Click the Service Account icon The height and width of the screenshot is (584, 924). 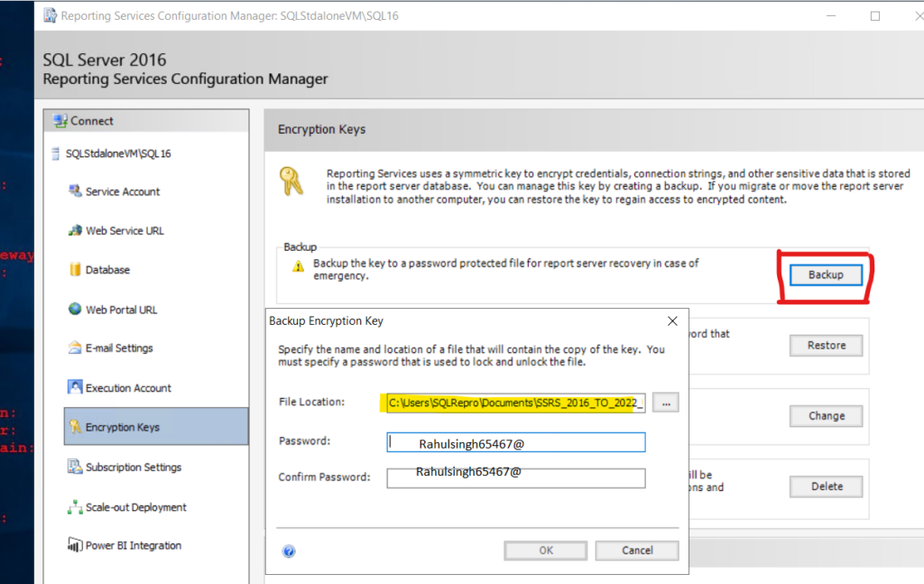point(75,191)
